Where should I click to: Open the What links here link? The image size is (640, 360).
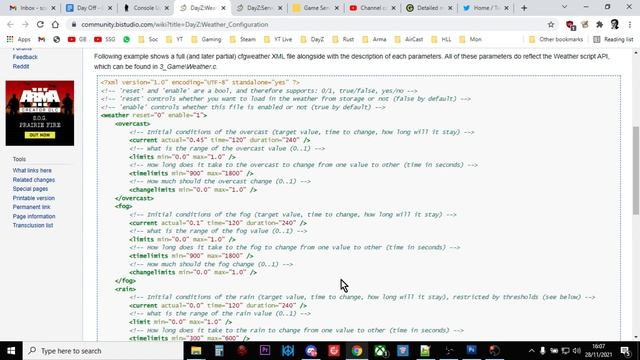pyautogui.click(x=32, y=170)
